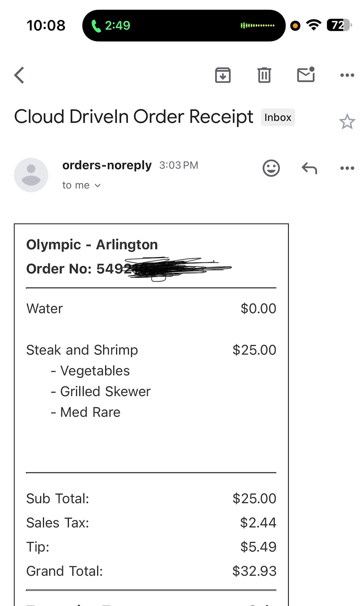Delete email with trash icon
The height and width of the screenshot is (606, 364).
click(264, 75)
